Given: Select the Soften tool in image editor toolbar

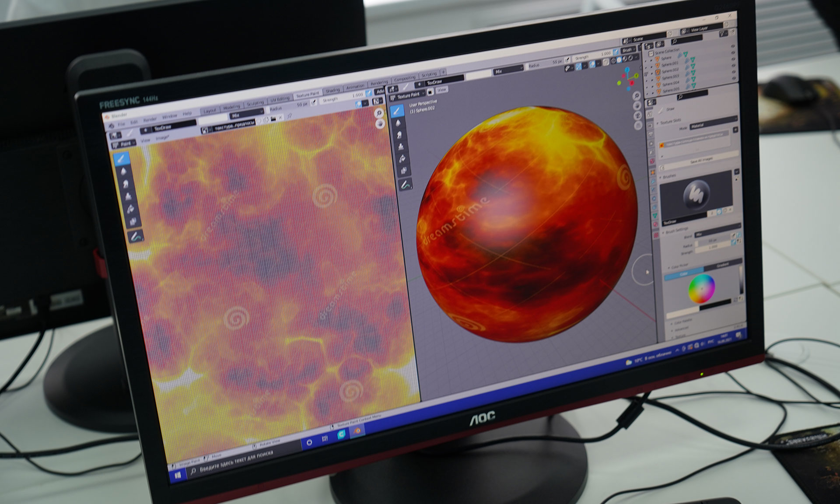Looking at the screenshot, I should point(123,171).
